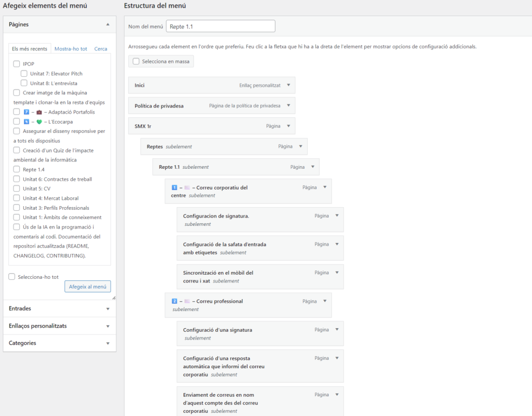Enable the Selecciona-ho tot checkbox
This screenshot has width=532, height=416.
[12, 277]
